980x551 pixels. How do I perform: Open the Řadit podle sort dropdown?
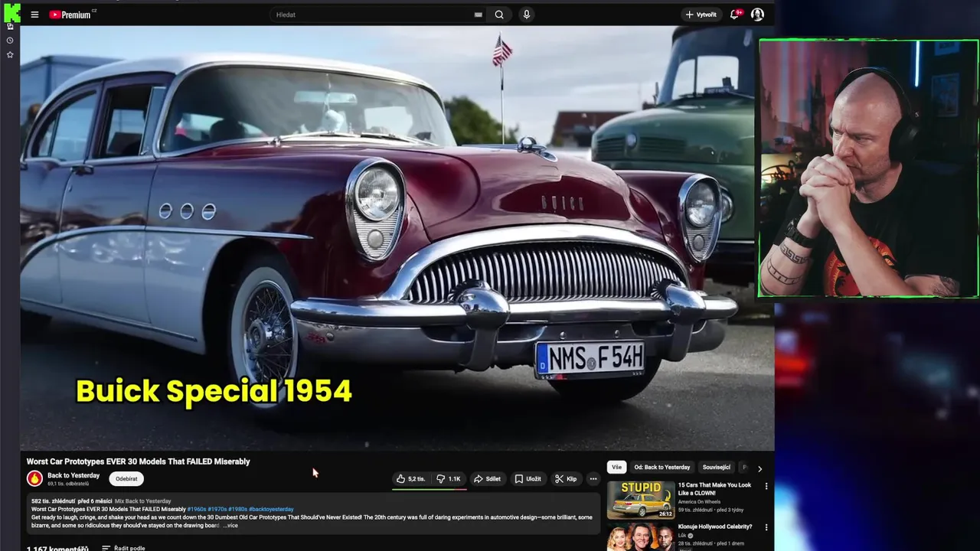[123, 548]
